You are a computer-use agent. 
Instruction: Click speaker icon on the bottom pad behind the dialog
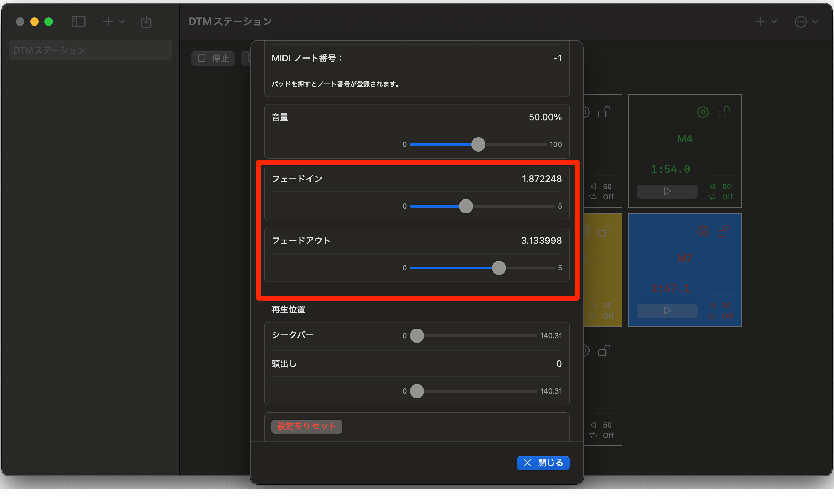[593, 425]
